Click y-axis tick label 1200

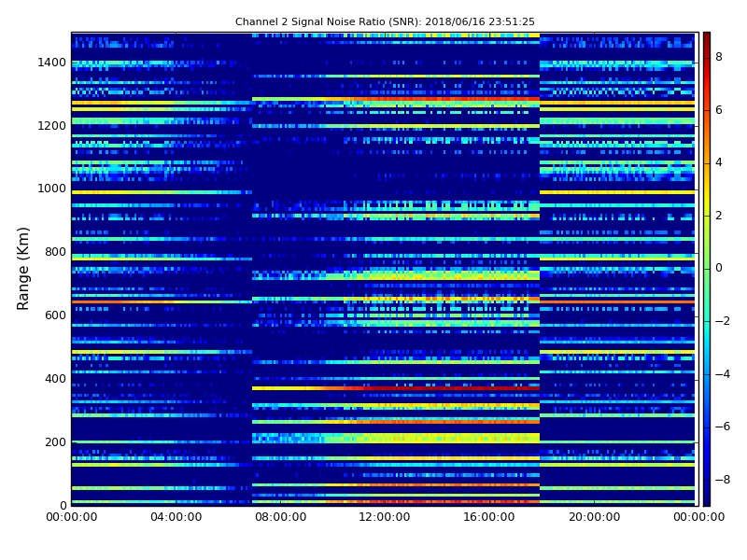coord(52,126)
